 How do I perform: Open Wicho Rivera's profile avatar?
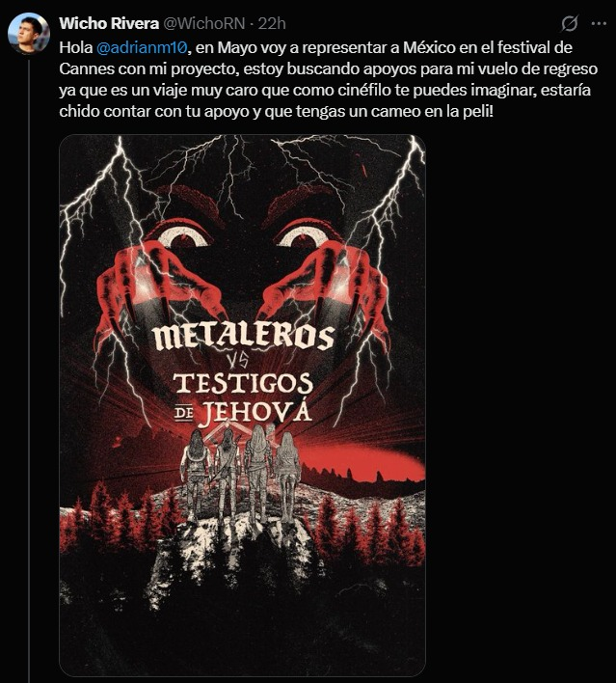click(x=29, y=33)
